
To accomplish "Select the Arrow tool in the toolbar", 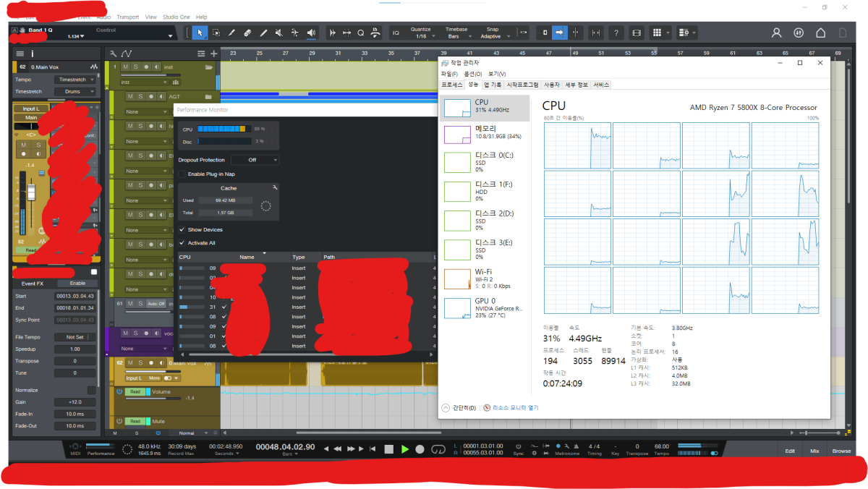I will 200,33.
